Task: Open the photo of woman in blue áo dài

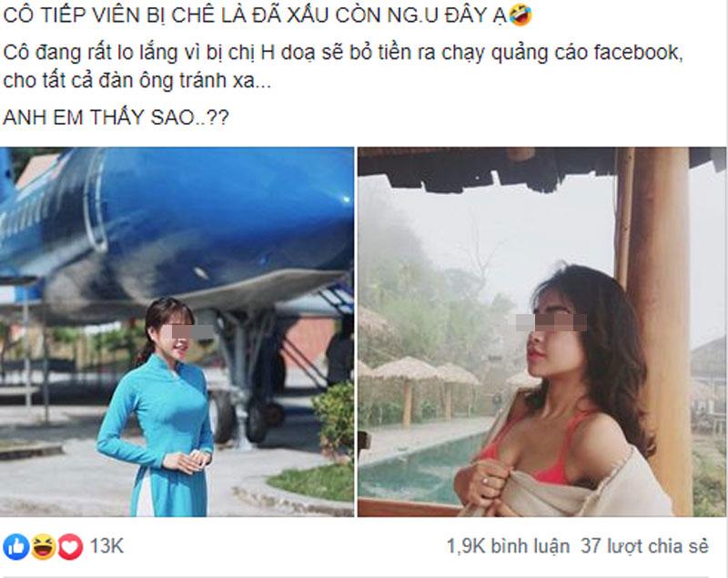Action: coord(177,332)
